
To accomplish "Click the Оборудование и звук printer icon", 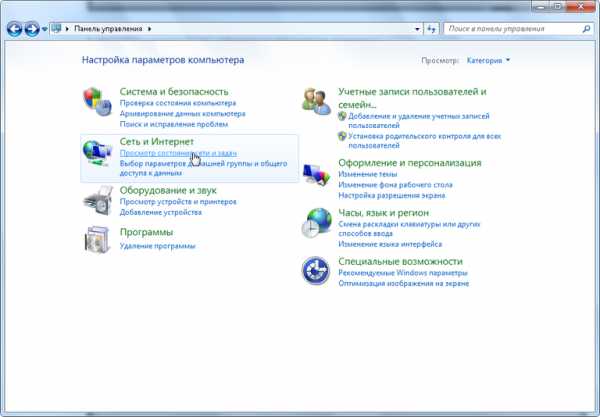I will (x=98, y=201).
